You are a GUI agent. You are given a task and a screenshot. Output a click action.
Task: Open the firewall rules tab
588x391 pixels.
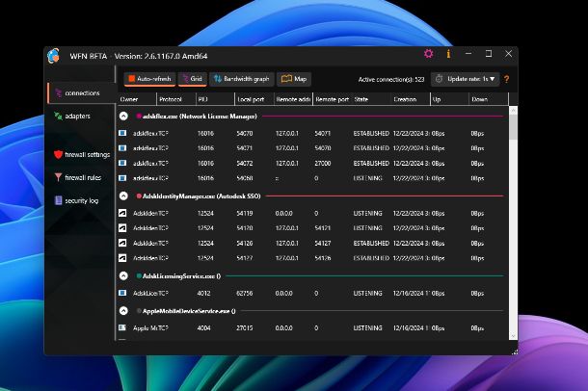pyautogui.click(x=82, y=177)
